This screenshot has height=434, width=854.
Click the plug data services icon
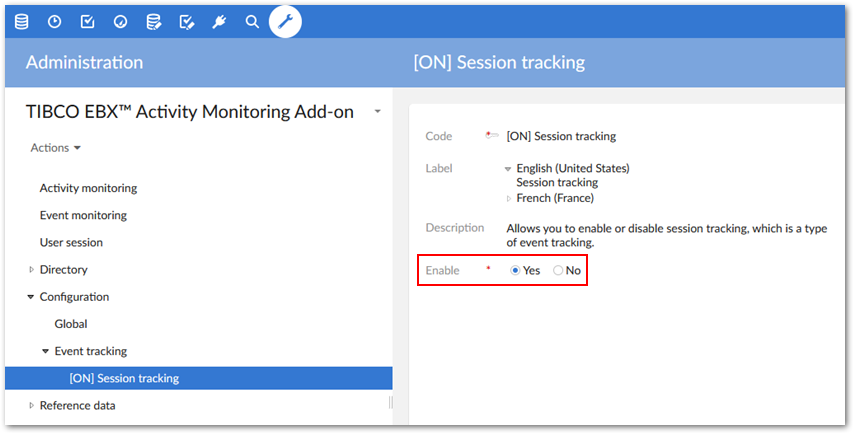coord(219,22)
